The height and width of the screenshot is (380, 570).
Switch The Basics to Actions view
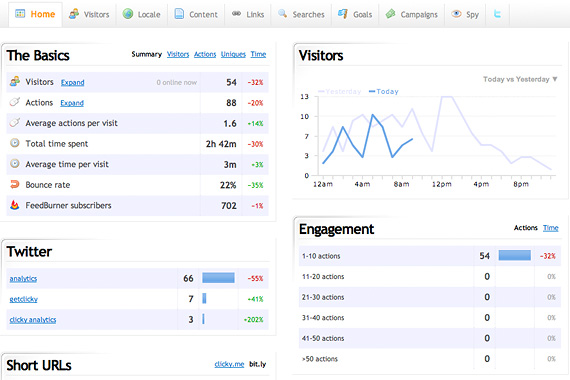pyautogui.click(x=205, y=54)
